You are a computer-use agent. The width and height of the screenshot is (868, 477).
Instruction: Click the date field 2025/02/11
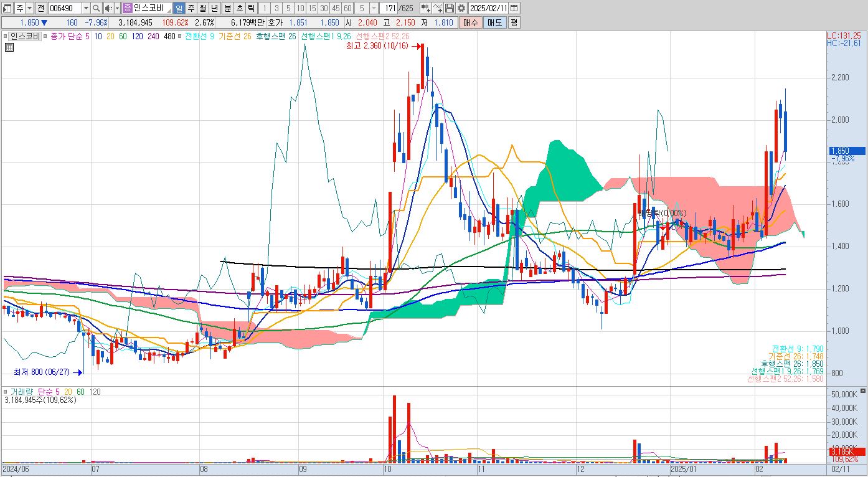click(x=489, y=8)
